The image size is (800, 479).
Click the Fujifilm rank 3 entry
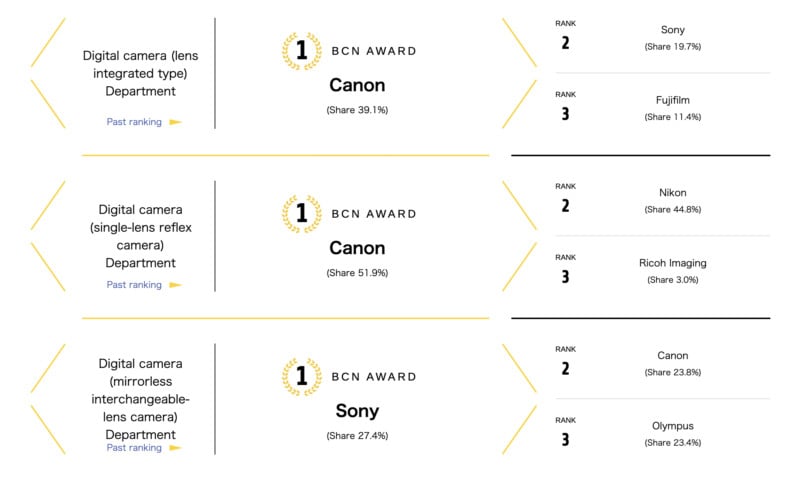[673, 100]
